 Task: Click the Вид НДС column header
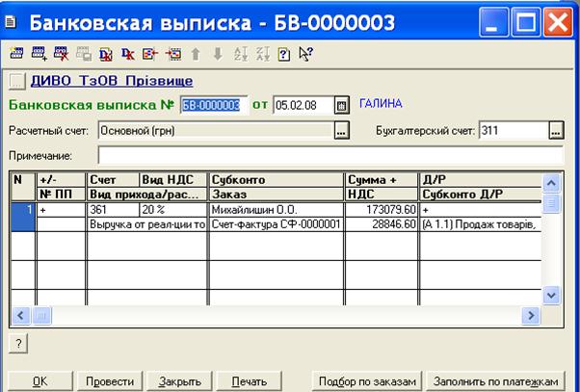[x=173, y=180]
